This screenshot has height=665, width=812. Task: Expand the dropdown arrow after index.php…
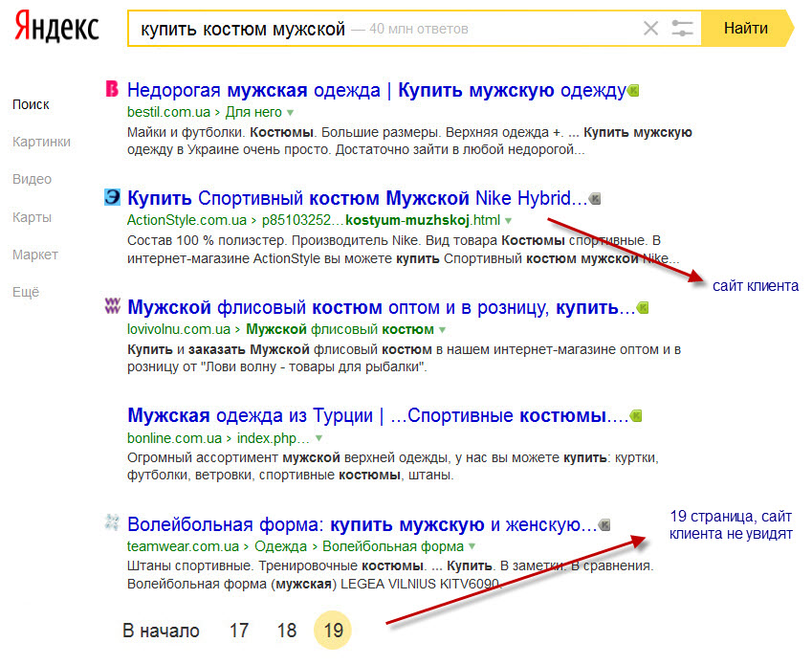(x=319, y=438)
